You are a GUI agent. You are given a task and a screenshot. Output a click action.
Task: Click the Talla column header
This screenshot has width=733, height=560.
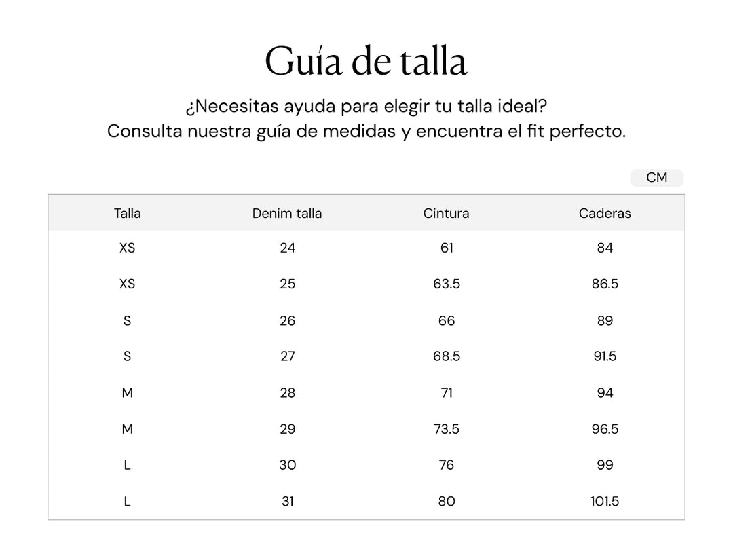[127, 213]
